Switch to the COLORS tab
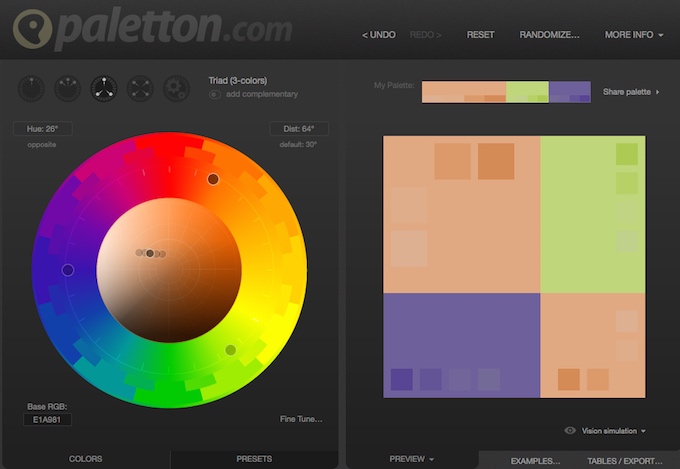The image size is (680, 469). click(x=85, y=459)
